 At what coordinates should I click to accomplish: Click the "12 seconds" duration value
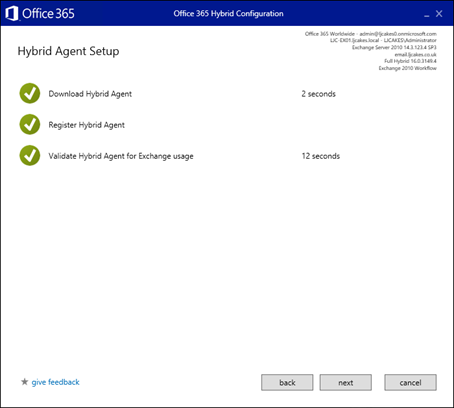tap(321, 156)
